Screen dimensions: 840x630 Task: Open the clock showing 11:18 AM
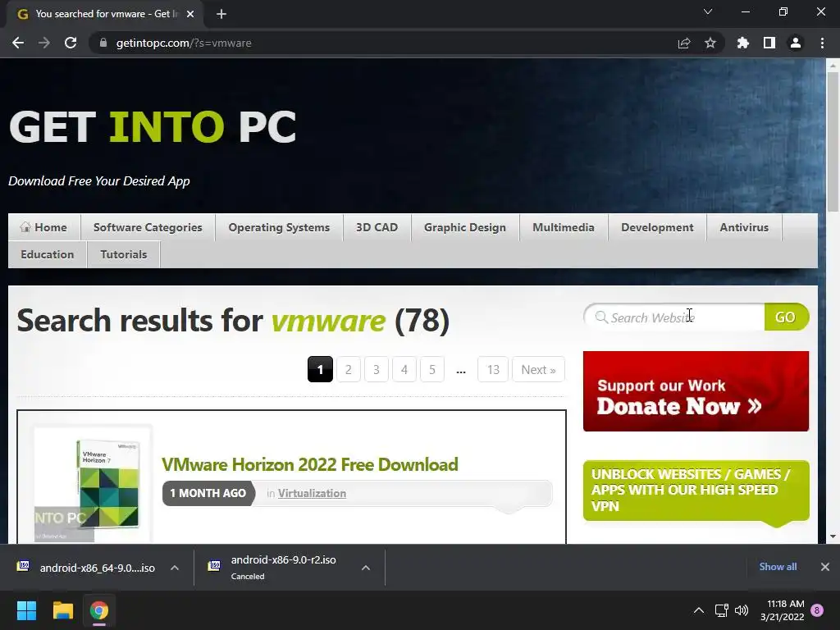(x=782, y=610)
